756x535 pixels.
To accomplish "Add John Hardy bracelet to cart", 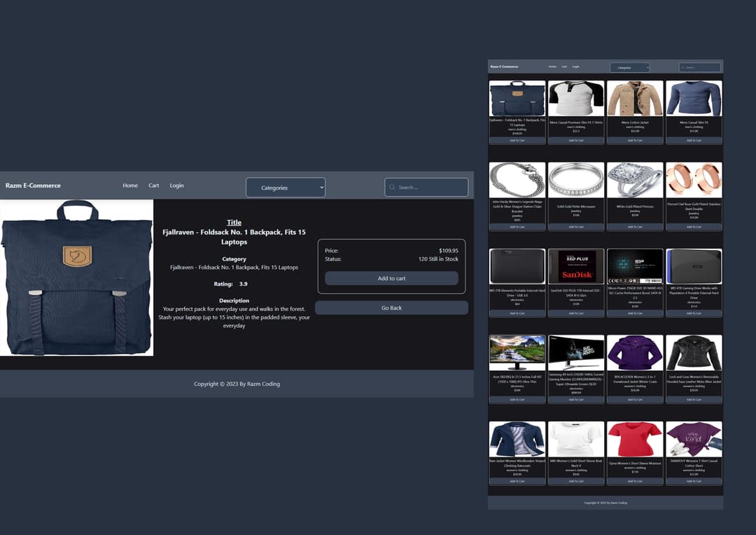I will [x=517, y=227].
